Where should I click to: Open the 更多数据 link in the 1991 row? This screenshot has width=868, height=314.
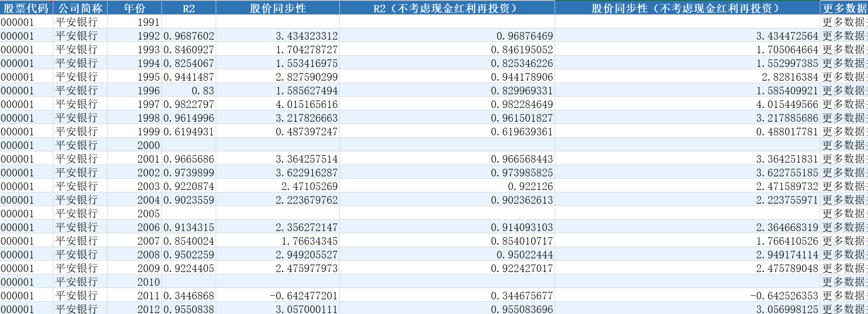844,22
